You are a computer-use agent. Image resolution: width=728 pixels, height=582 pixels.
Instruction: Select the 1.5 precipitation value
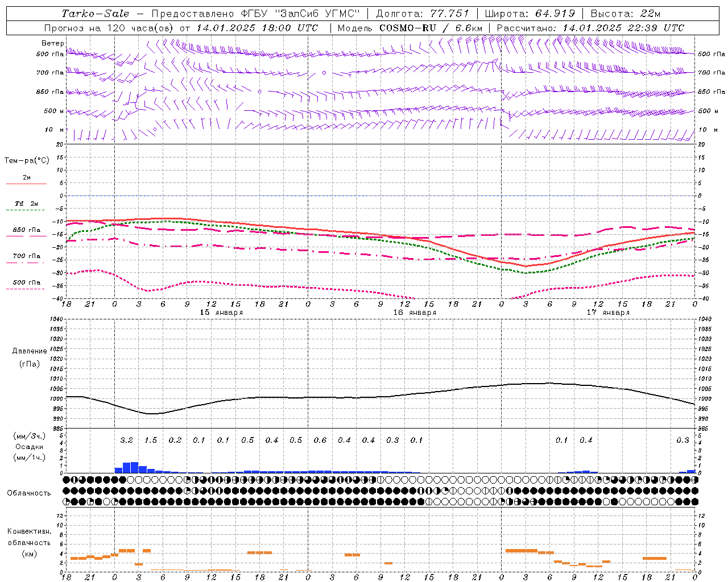[151, 440]
